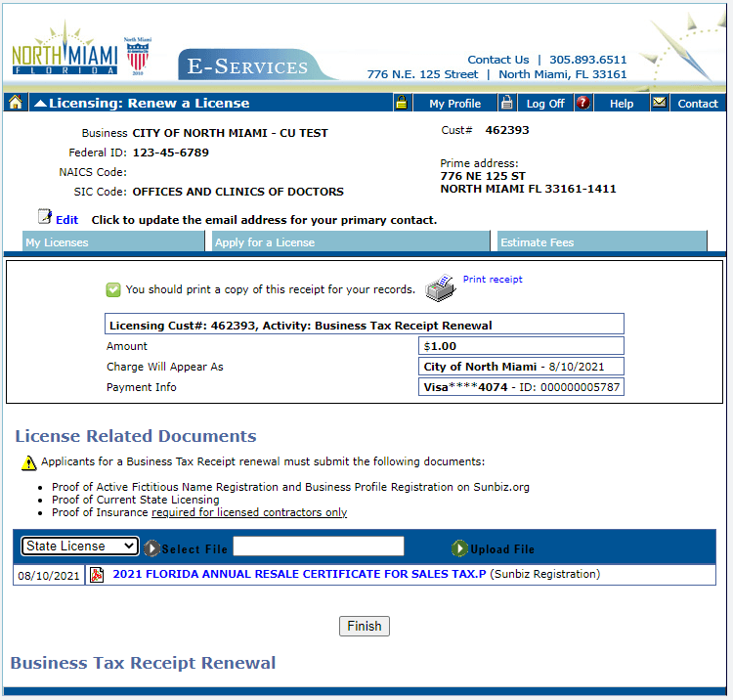Screen dimensions: 733x700
Task: Click the Upload File label
Action: (x=502, y=549)
